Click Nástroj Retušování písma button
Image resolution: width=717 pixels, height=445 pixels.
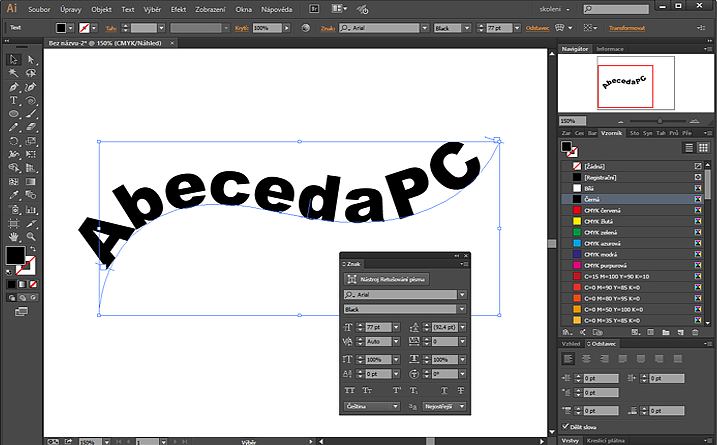(386, 279)
